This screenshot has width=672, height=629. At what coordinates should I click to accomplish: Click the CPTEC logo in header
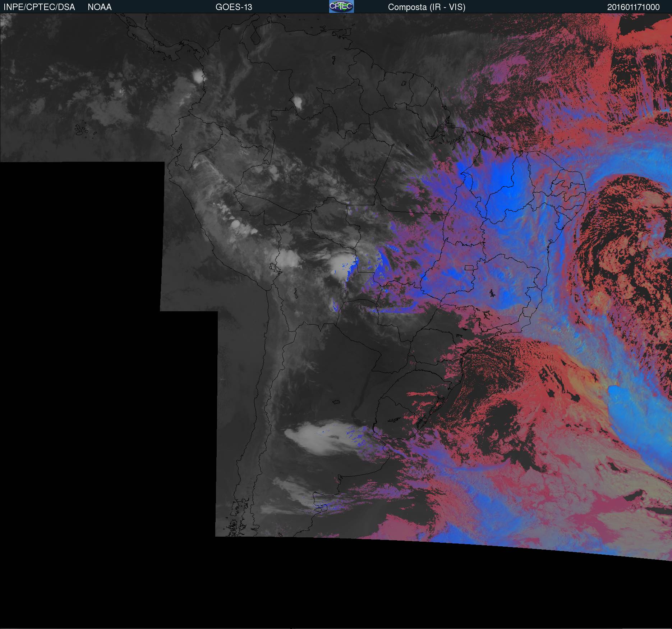(x=341, y=6)
